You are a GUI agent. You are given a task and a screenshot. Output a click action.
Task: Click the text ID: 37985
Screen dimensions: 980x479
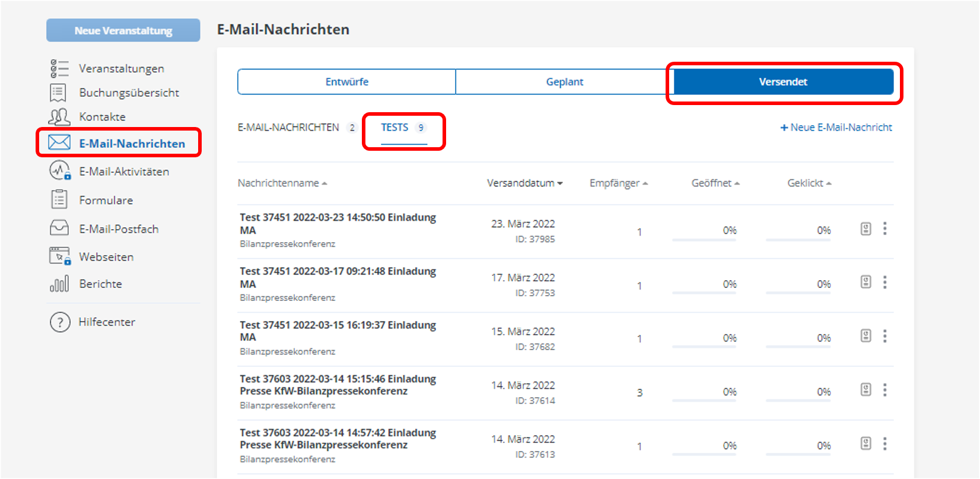click(535, 239)
